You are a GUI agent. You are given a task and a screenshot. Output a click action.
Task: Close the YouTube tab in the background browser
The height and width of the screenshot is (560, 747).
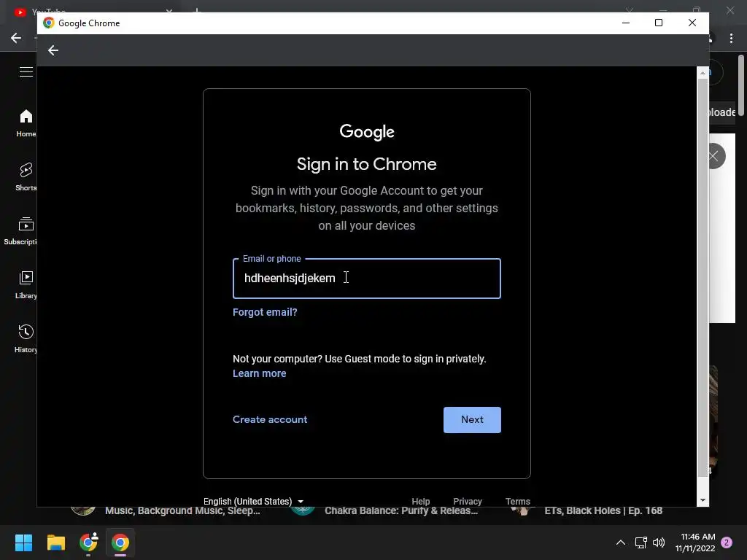pos(169,10)
